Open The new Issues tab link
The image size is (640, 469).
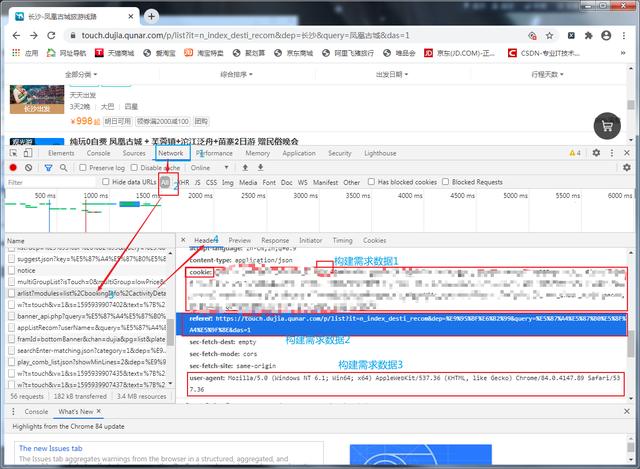point(51,448)
